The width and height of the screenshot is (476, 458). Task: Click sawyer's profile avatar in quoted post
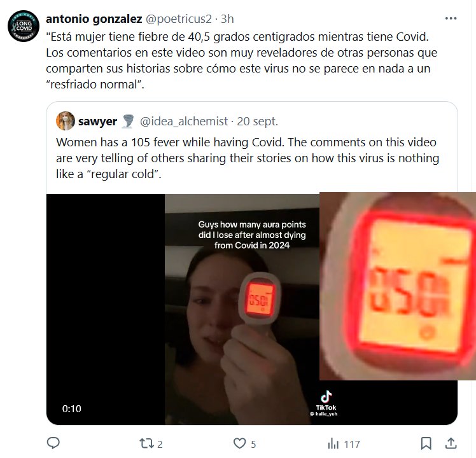(66, 121)
